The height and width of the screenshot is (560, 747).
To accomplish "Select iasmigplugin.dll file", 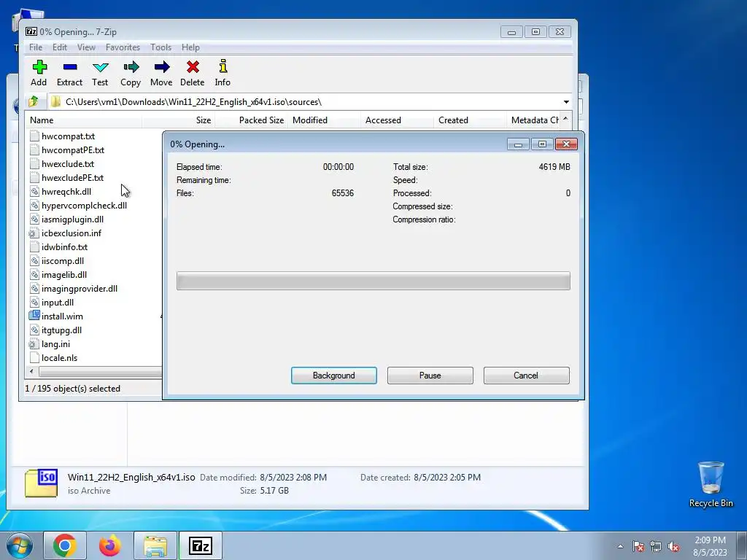I will 72,219.
